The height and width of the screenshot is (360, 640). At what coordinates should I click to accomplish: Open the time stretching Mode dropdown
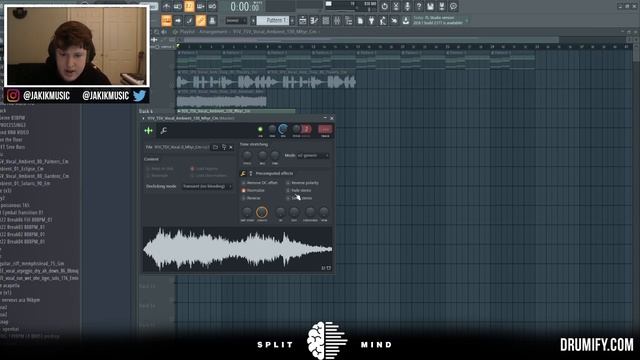[313, 156]
